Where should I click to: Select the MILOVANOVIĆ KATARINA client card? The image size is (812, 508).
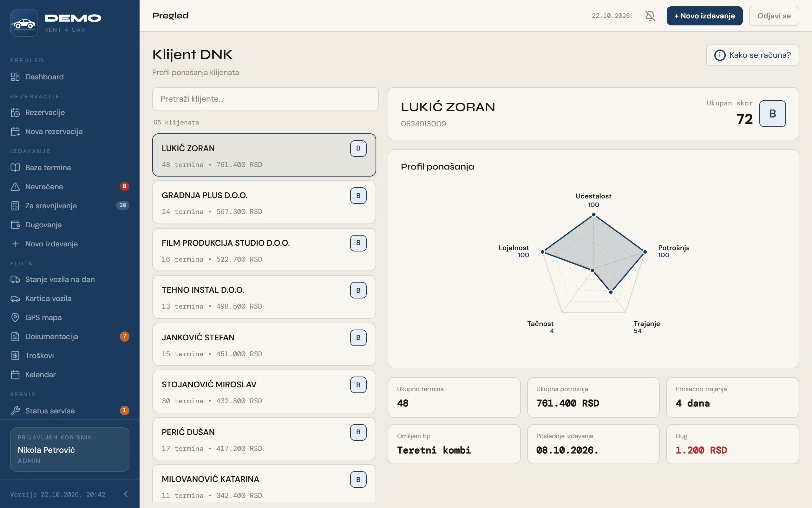pyautogui.click(x=264, y=484)
